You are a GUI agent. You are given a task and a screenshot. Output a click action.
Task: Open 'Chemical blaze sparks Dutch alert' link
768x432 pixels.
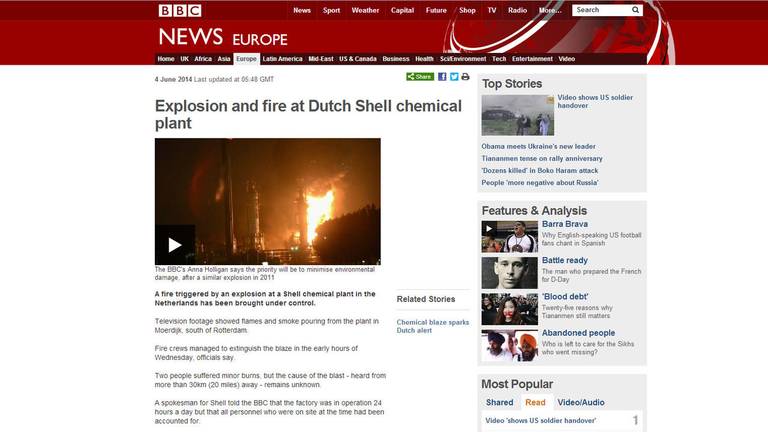(432, 326)
